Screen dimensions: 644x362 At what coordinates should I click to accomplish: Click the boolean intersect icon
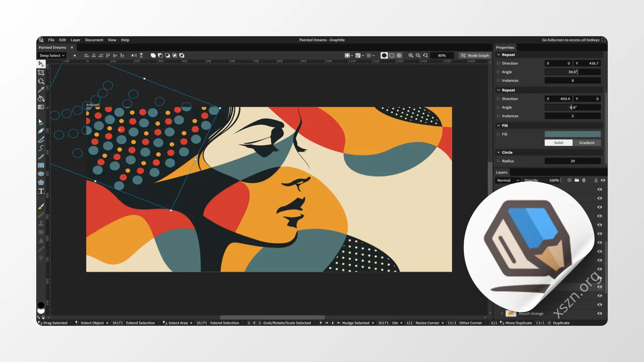point(175,55)
